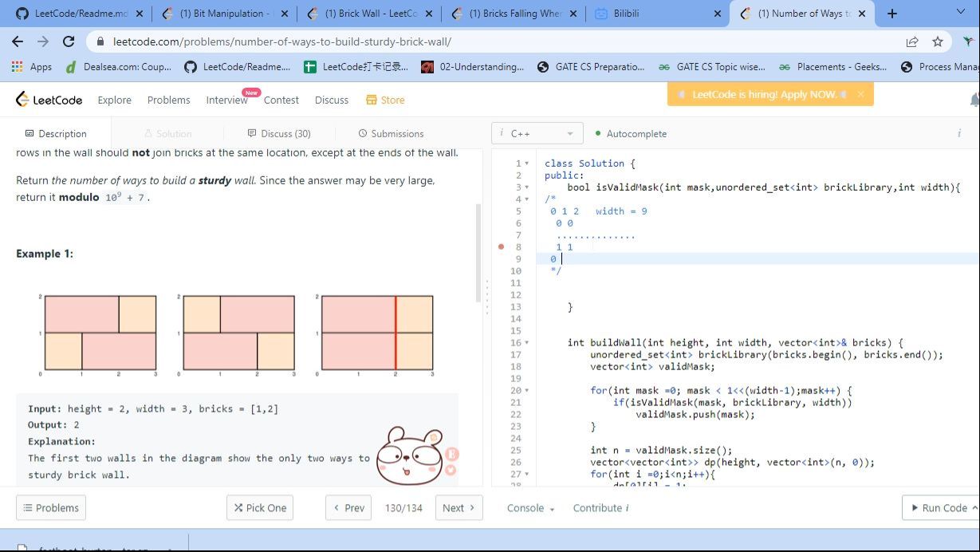Open the notifications bell icon
980x552 pixels.
coord(974,100)
